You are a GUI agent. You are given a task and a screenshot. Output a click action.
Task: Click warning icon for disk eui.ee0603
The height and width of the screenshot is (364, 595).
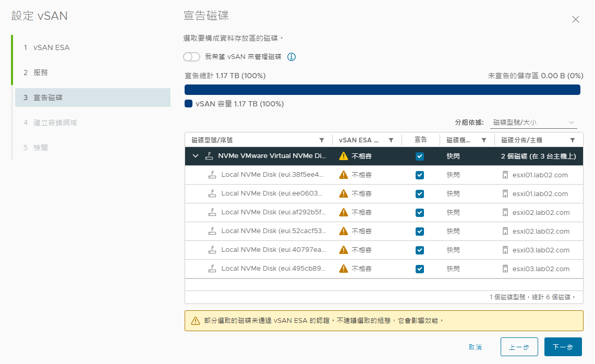click(344, 193)
